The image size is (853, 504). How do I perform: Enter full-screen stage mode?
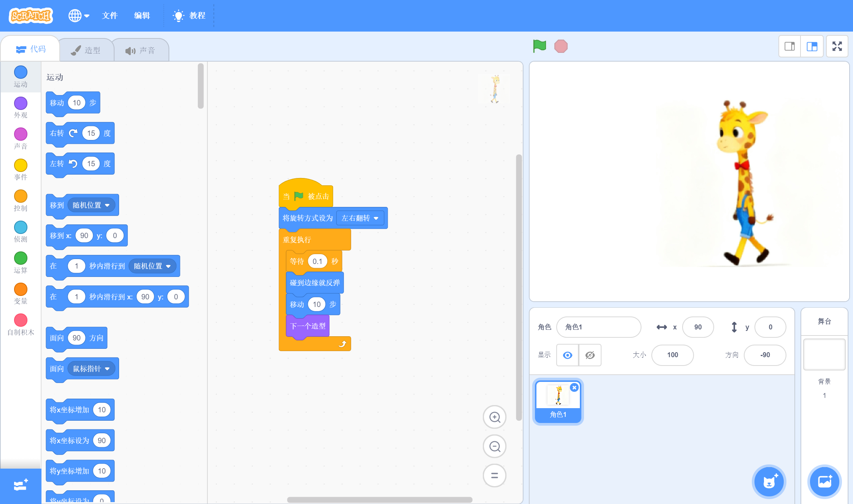pyautogui.click(x=837, y=46)
